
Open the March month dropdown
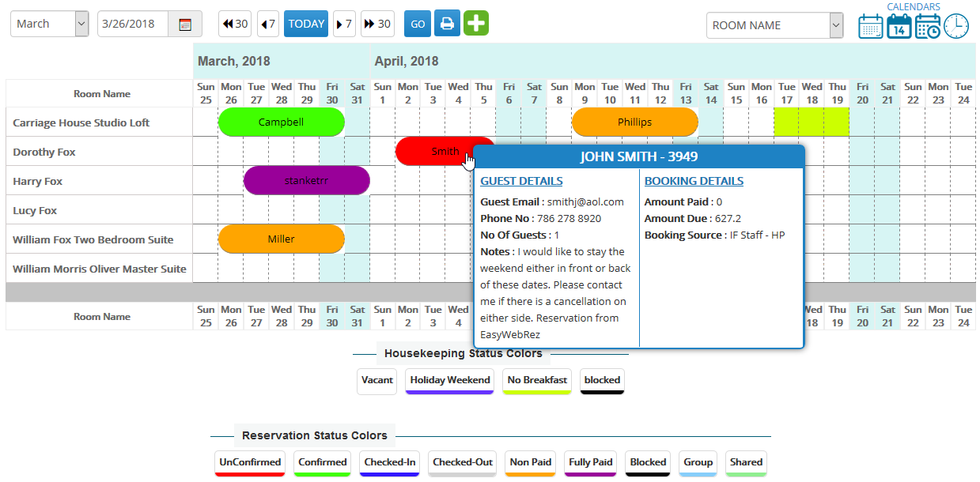(x=49, y=23)
